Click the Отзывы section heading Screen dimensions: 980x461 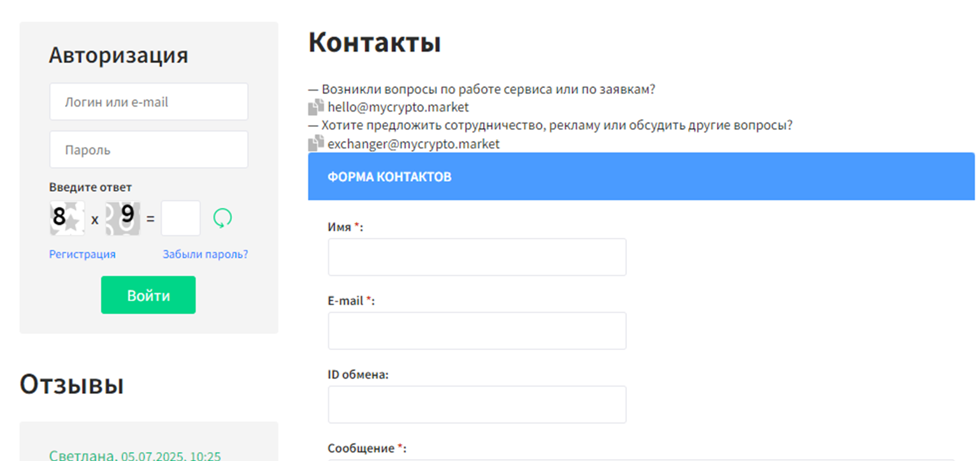click(72, 384)
